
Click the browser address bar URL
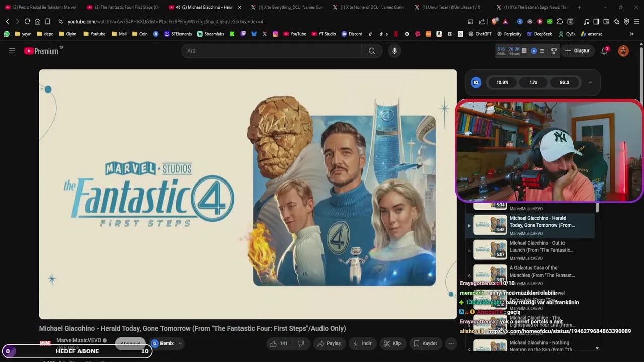pos(166,22)
